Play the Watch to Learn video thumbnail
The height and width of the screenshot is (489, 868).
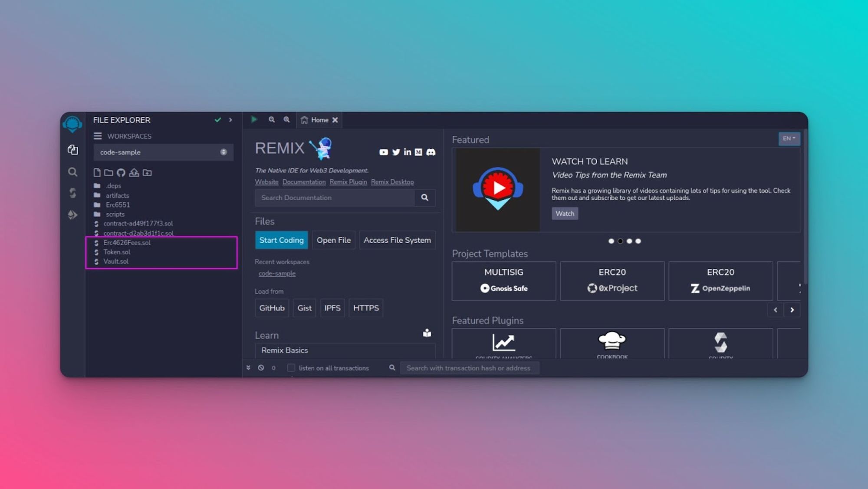pos(498,189)
